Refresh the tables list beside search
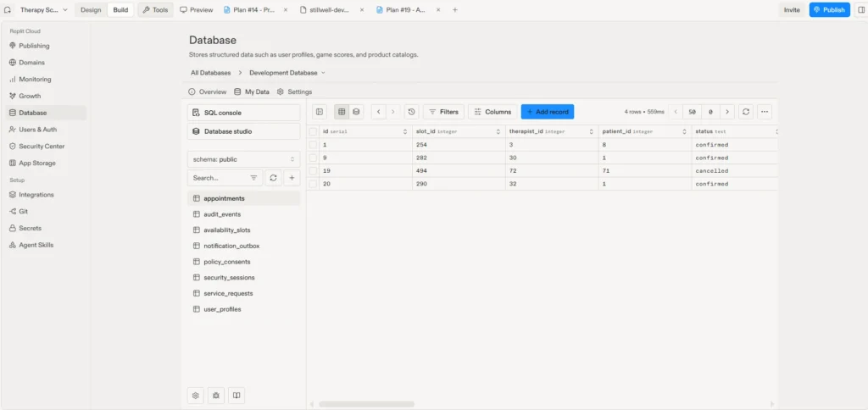The image size is (868, 410). (x=273, y=178)
